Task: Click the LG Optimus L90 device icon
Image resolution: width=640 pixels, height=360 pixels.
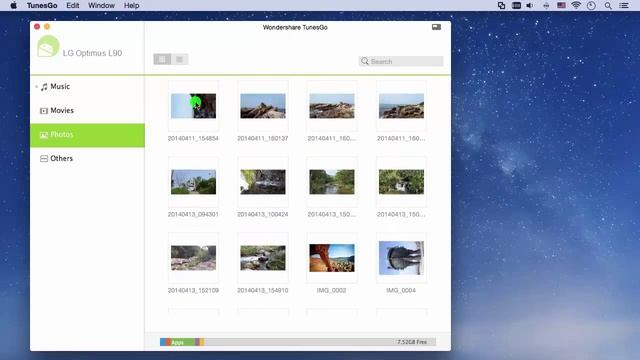Action: tap(48, 46)
